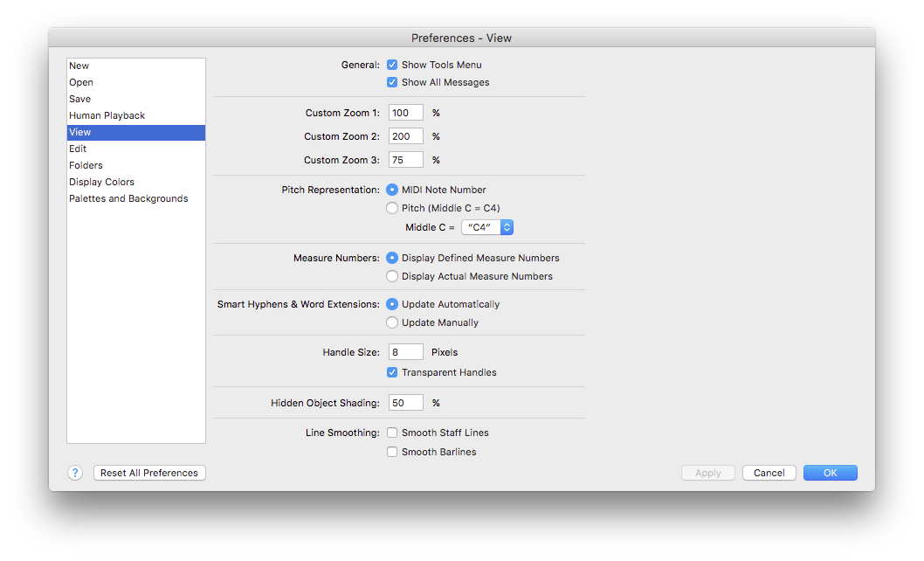Enable Smooth Barlines
Screen dimensions: 924x561
(392, 452)
